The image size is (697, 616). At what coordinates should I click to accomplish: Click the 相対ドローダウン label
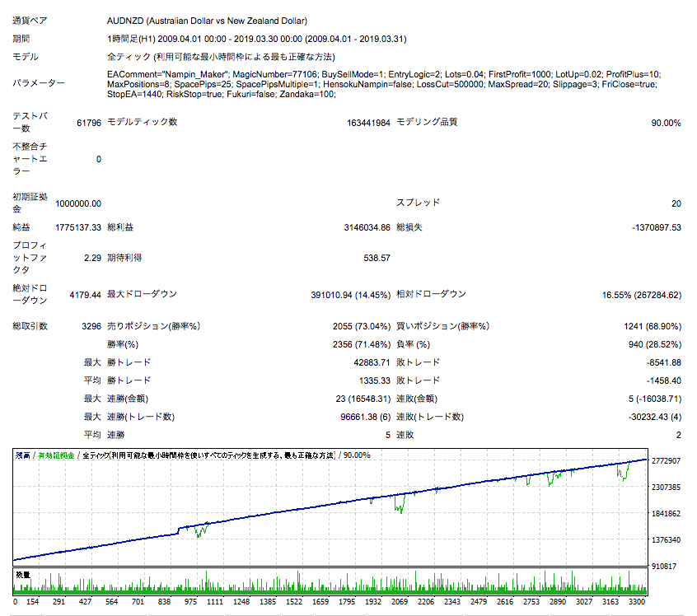[x=431, y=294]
